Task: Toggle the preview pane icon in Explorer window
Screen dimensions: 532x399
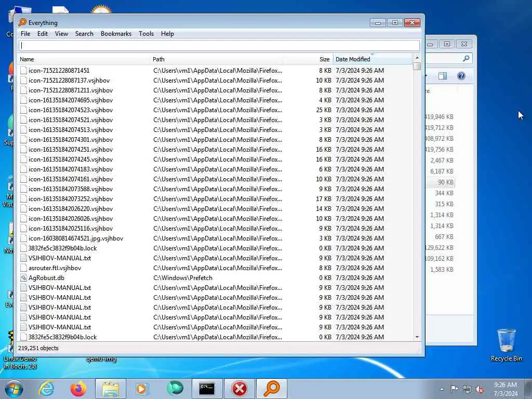Action: pos(443,76)
